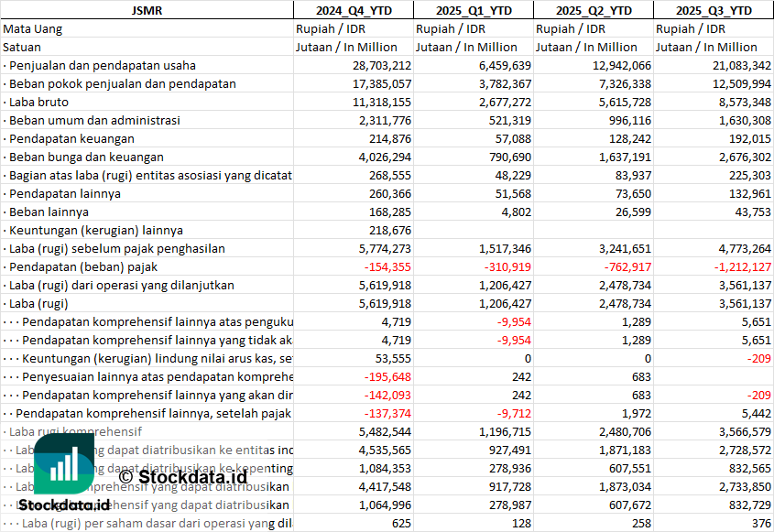Select earnings per share cell 625
The image size is (774, 532).
tap(401, 523)
